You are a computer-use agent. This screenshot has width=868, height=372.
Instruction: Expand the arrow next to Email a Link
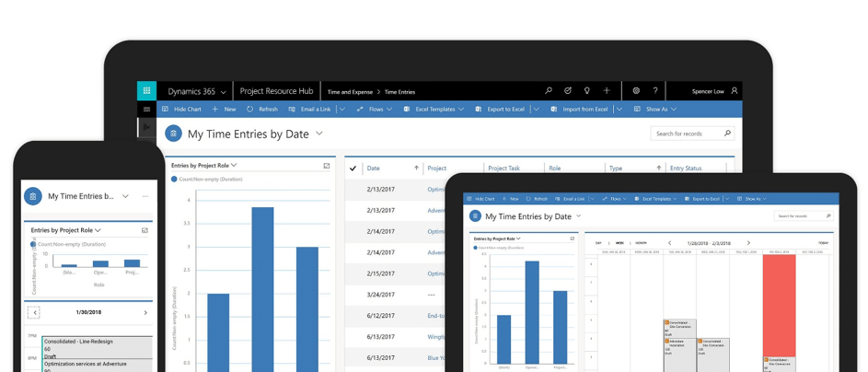tap(342, 109)
